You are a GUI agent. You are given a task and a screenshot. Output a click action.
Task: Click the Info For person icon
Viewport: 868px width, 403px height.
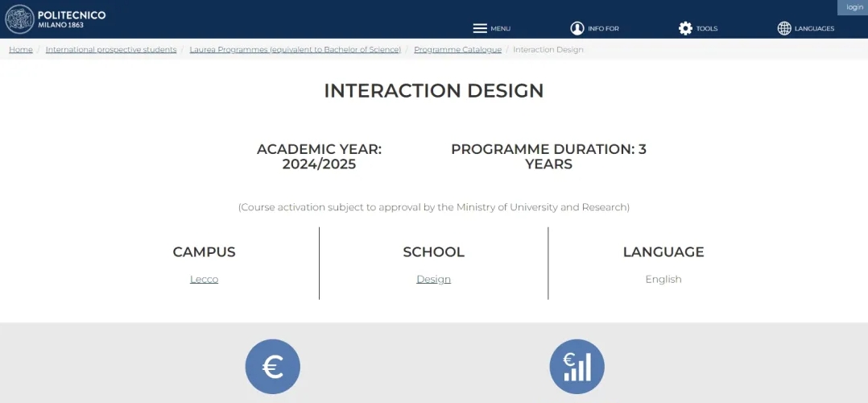click(577, 28)
